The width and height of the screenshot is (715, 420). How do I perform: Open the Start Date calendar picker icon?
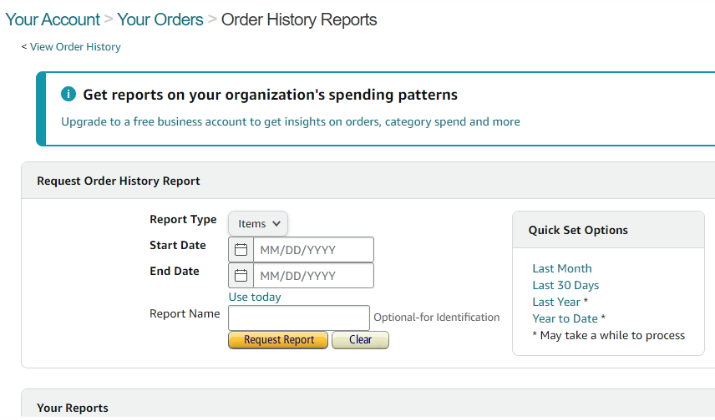(x=241, y=249)
